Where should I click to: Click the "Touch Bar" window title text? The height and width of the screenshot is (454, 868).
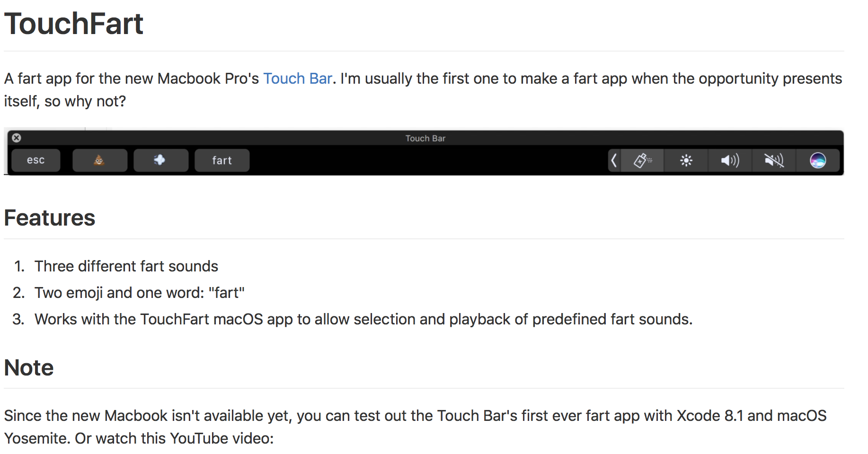[425, 138]
